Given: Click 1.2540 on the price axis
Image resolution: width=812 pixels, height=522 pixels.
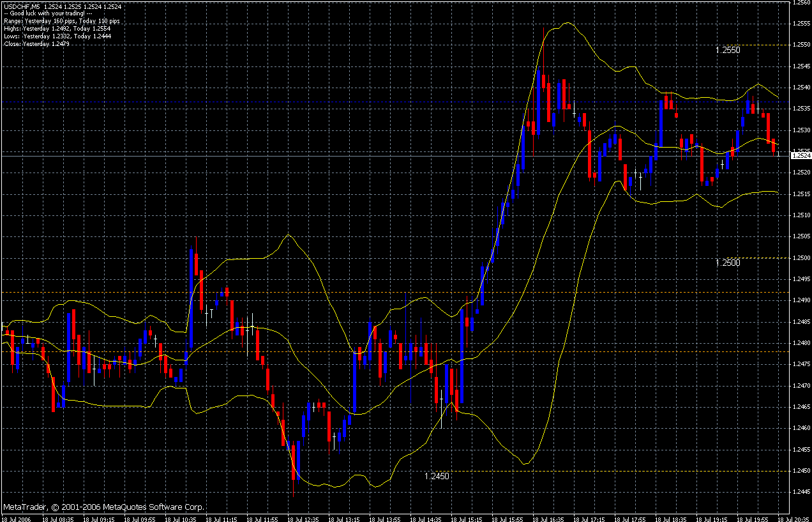Looking at the screenshot, I should pyautogui.click(x=802, y=87).
